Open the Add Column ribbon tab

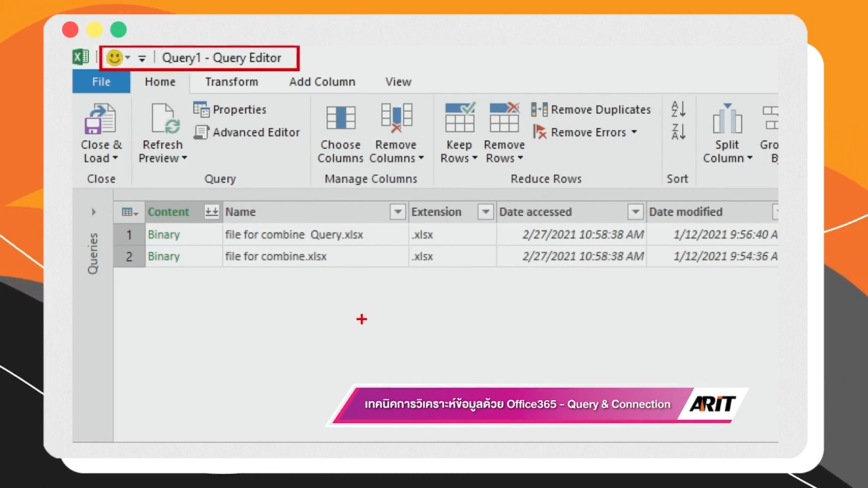coord(322,81)
